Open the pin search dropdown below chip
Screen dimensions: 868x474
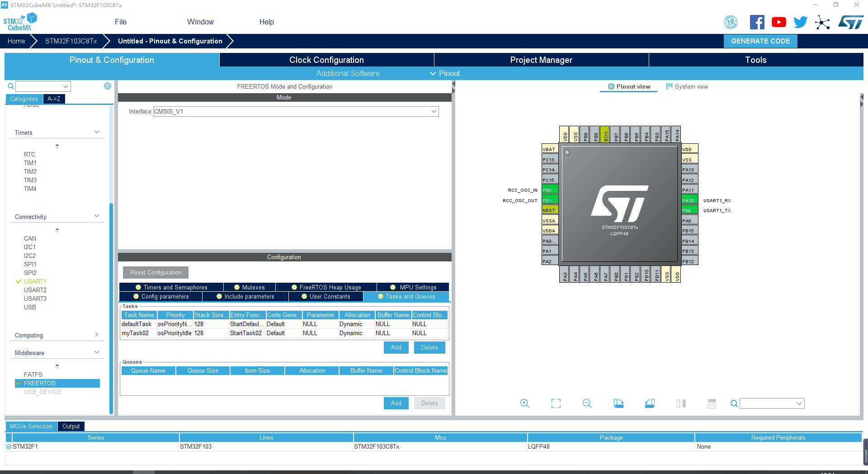[x=799, y=403]
